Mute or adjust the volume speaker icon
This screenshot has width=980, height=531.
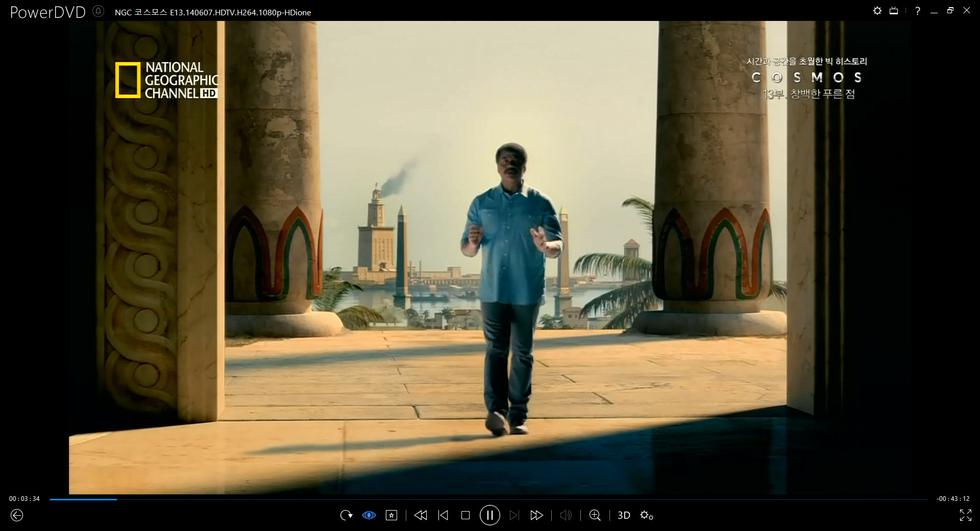(566, 515)
